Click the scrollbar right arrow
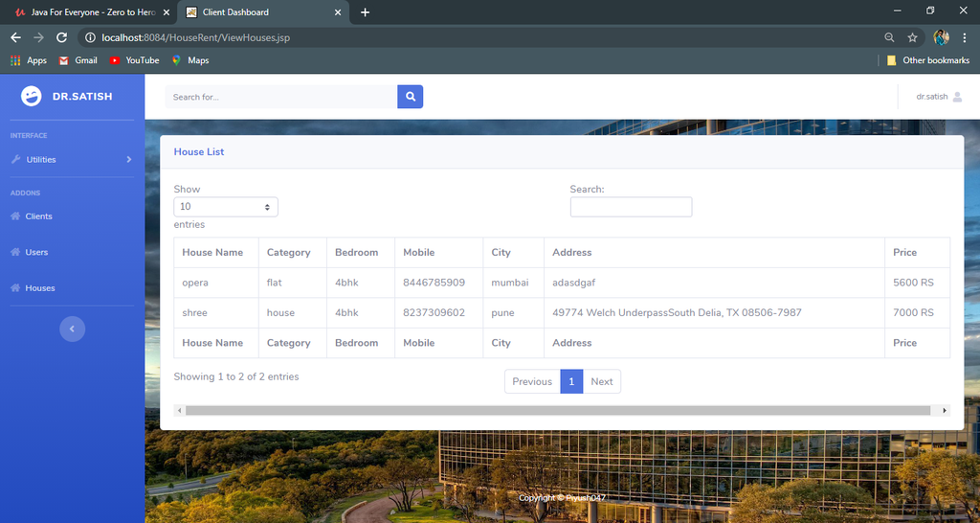 (945, 410)
